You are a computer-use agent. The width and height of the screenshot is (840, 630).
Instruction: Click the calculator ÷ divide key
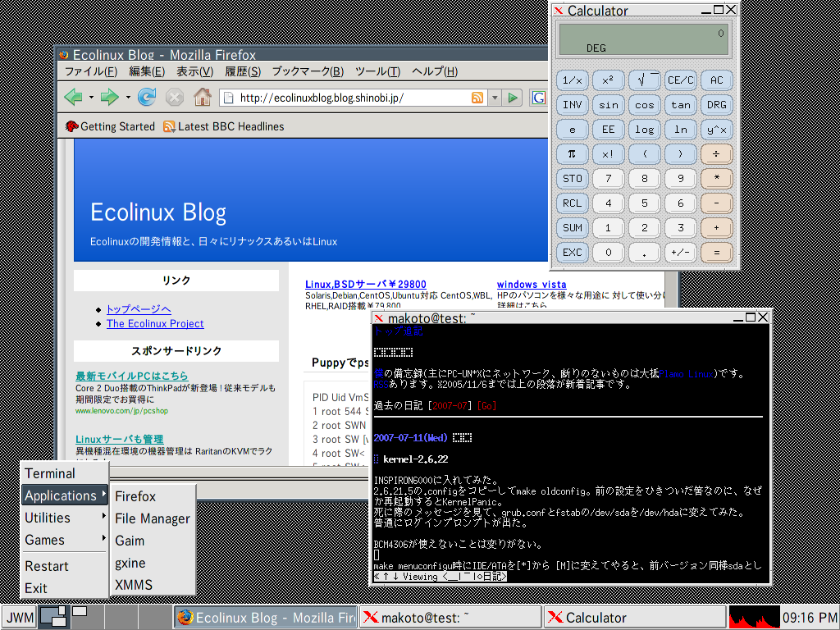point(716,154)
